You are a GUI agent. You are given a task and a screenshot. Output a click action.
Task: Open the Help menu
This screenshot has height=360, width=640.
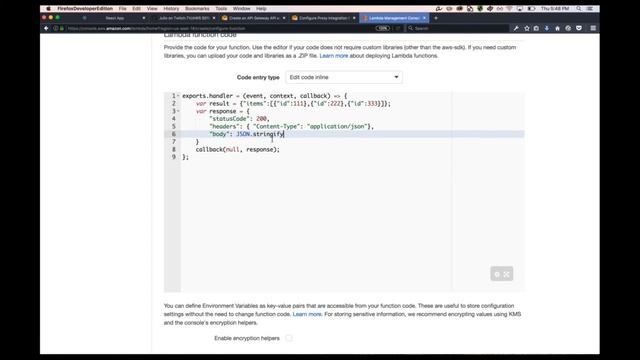[261, 8]
